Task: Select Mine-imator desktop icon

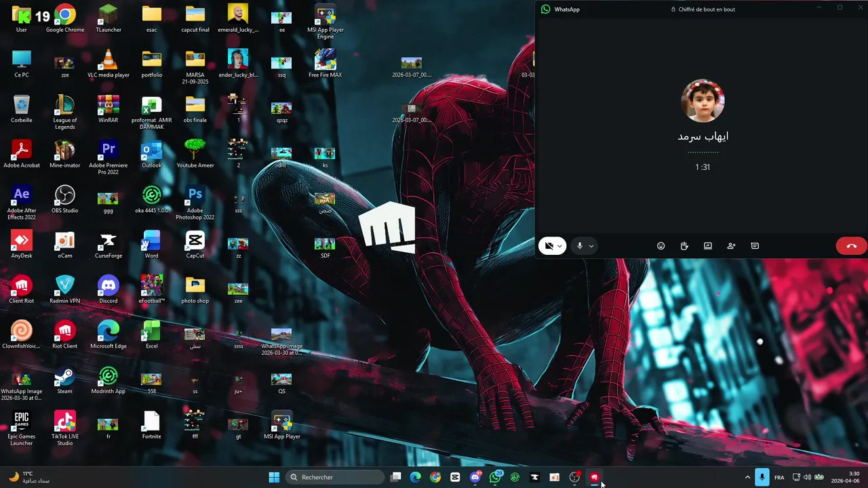Action: [x=65, y=155]
